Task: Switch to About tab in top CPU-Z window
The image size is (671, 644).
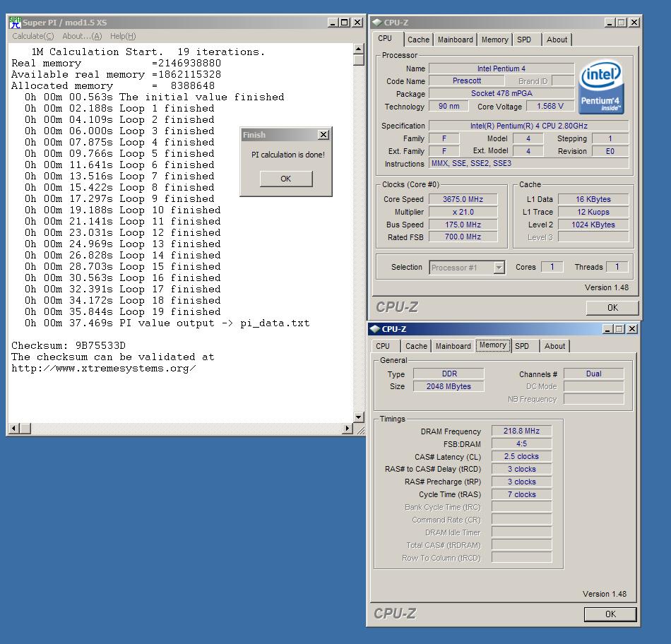Action: pyautogui.click(x=557, y=40)
